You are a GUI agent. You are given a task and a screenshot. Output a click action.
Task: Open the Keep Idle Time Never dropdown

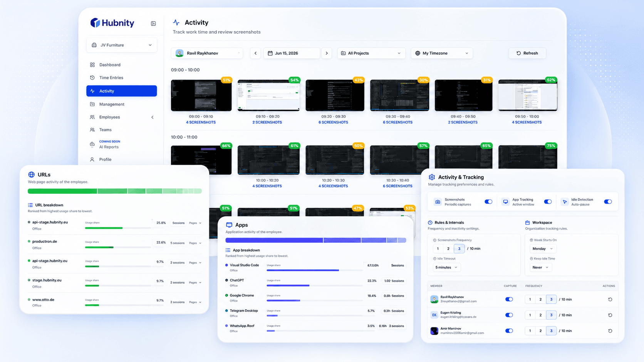[x=540, y=267]
